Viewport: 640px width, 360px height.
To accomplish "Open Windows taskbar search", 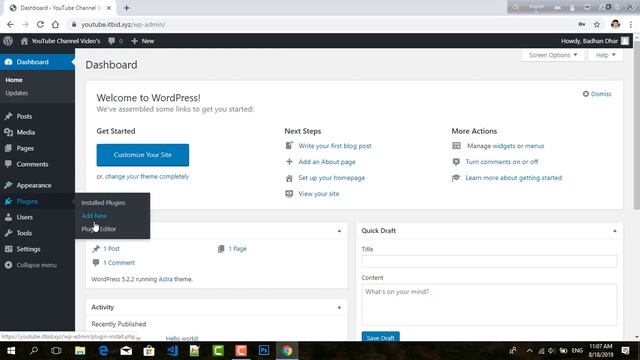I will point(34,351).
